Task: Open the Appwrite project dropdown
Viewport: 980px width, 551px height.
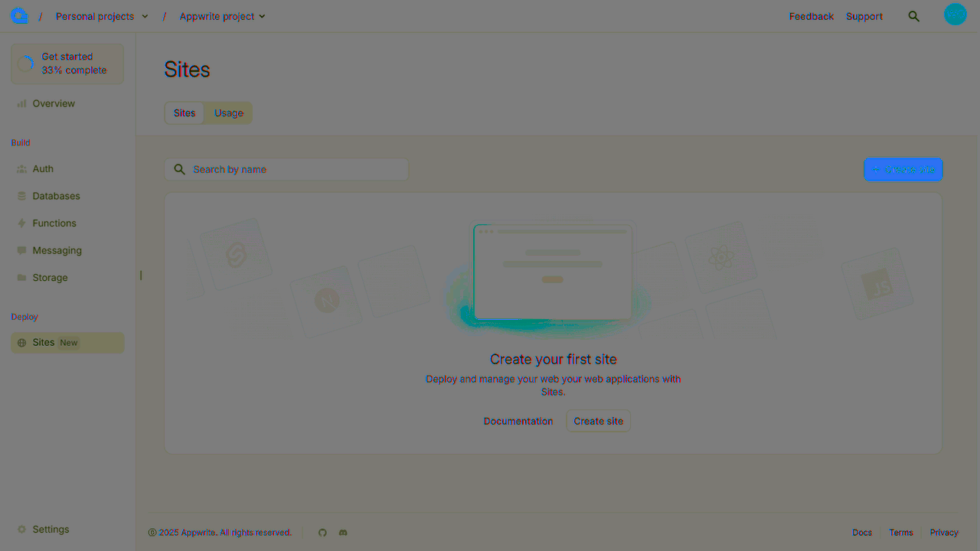Action: click(222, 15)
